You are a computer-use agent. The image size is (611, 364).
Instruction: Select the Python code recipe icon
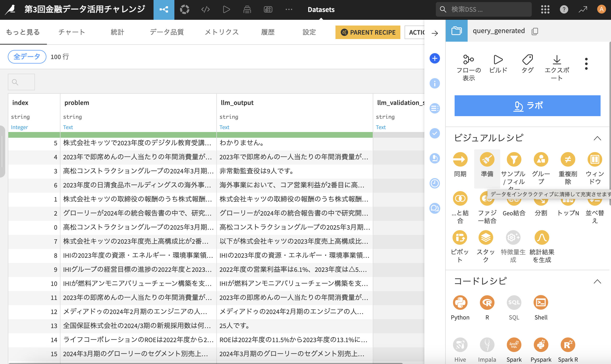click(460, 303)
